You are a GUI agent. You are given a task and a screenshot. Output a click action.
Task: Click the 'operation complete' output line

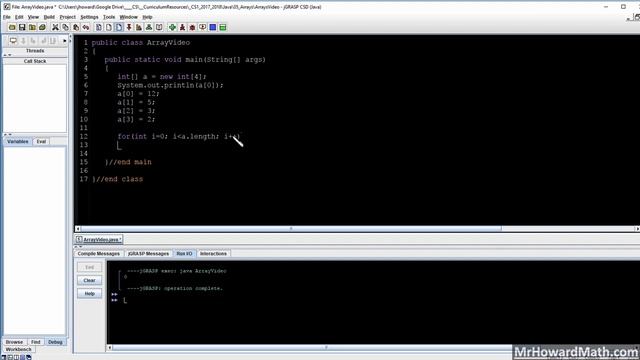tap(175, 289)
